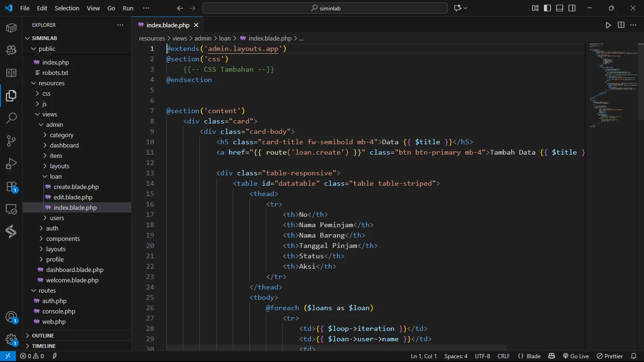The width and height of the screenshot is (644, 362).
Task: Open create.blade.php file in explorer
Action: 76,187
